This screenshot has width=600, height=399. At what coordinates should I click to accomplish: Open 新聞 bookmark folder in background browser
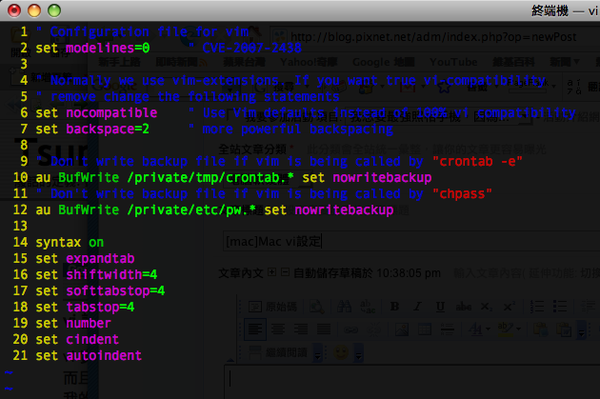point(564,62)
